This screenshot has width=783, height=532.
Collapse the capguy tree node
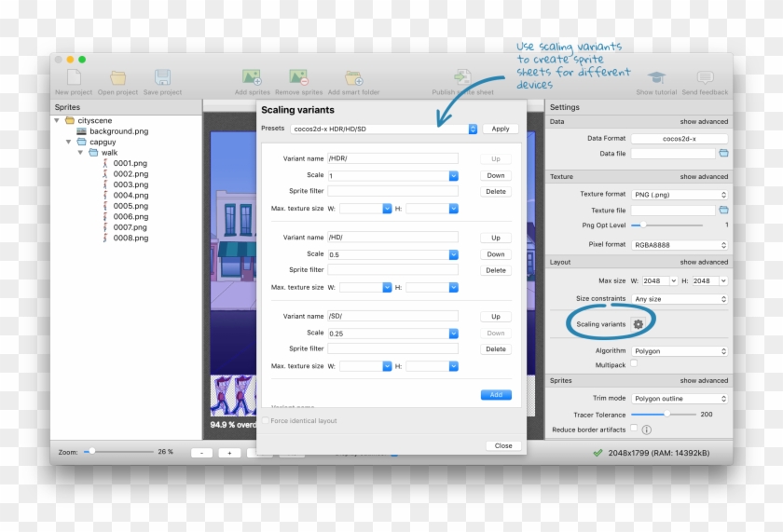68,142
